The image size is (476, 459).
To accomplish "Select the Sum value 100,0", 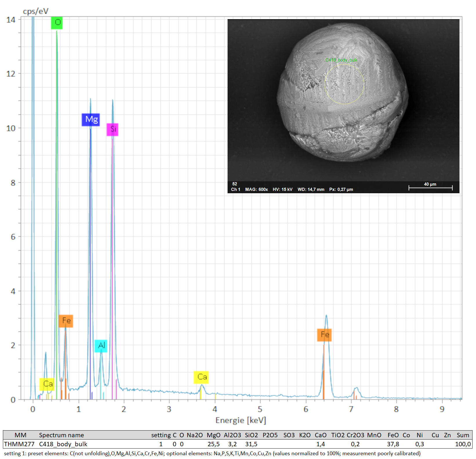I will coord(463,444).
